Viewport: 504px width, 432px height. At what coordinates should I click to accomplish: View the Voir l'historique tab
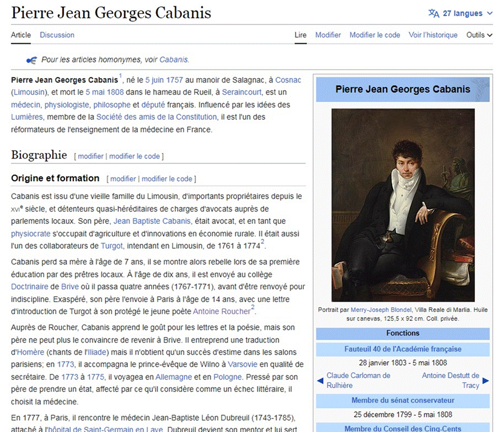click(433, 35)
